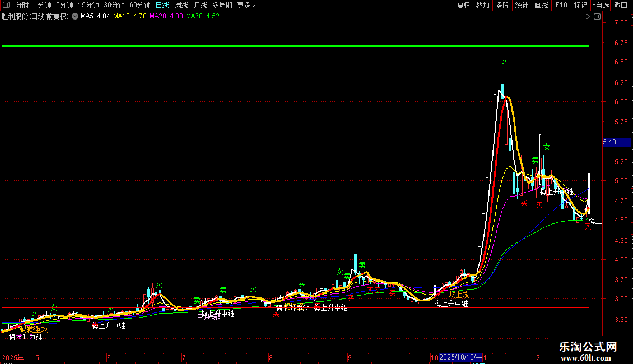
Task: Click the red horizontal support line
Action: [296, 307]
